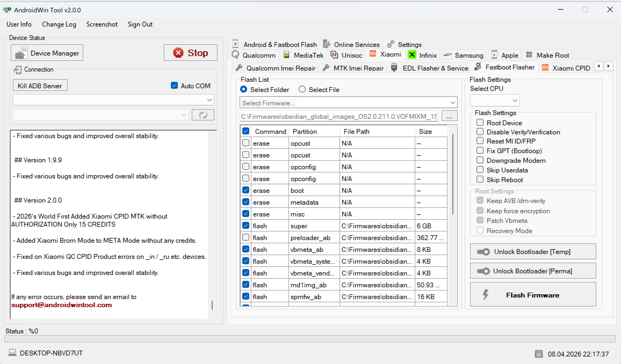Select the Select File radio option
Viewport: 621px width, 364px height.
pyautogui.click(x=302, y=89)
